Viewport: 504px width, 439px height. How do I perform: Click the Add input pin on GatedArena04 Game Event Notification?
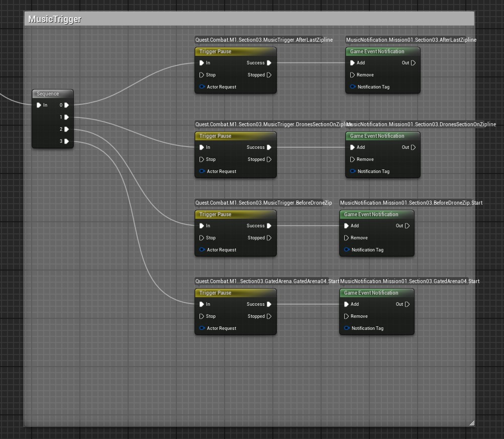[x=347, y=304]
